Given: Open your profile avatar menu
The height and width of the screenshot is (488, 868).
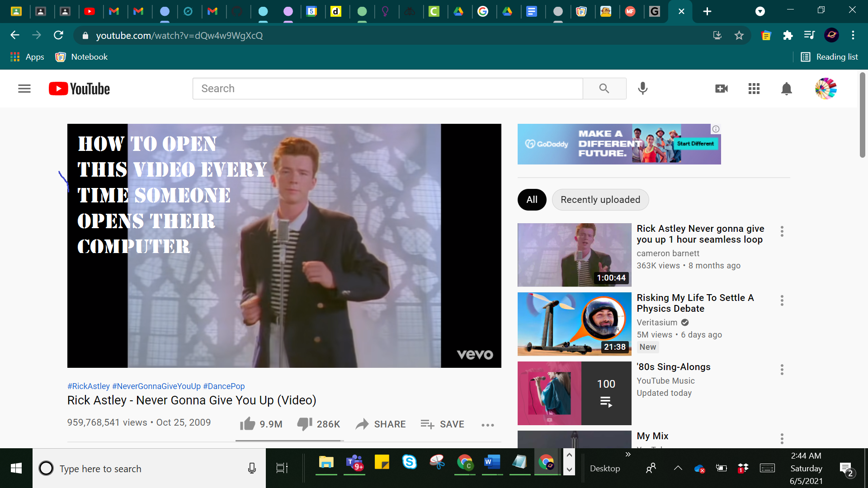Looking at the screenshot, I should click(x=826, y=89).
